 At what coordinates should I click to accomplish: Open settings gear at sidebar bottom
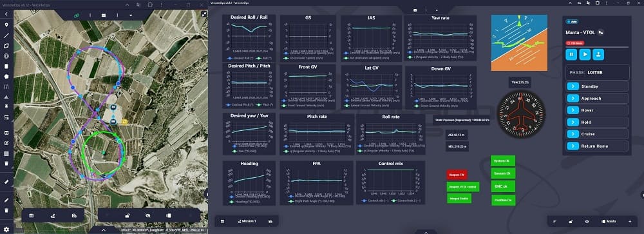click(x=6, y=229)
